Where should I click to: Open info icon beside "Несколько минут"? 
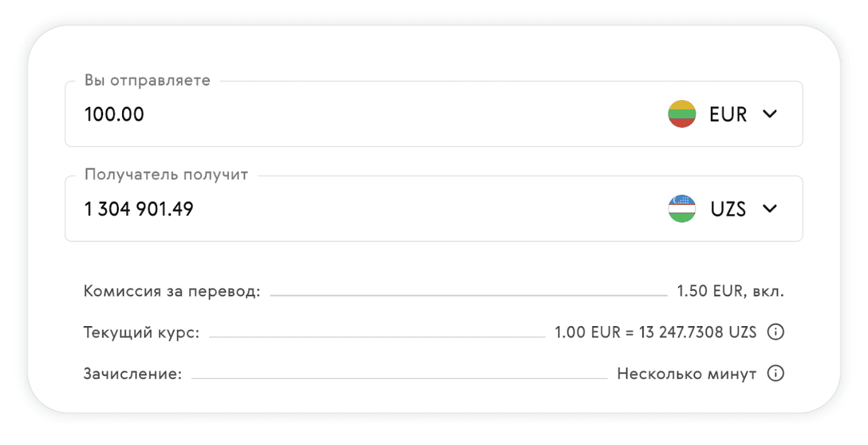(x=776, y=374)
